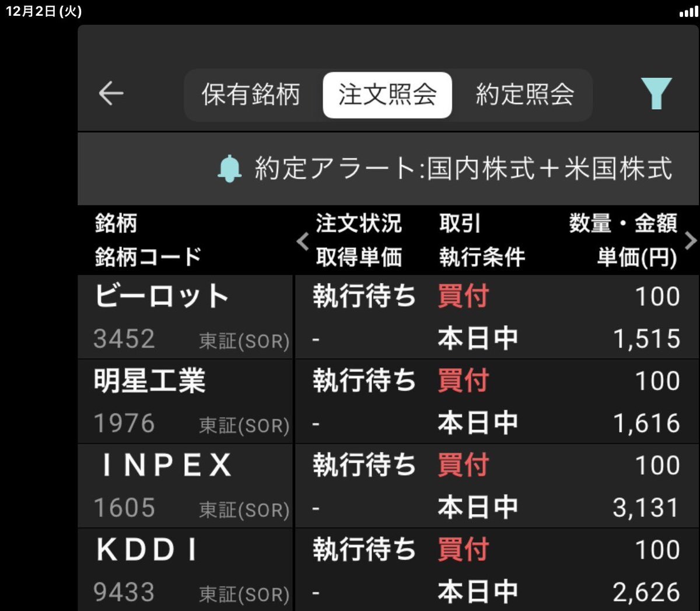Tap quantity 100 in KDDI row
The image size is (700, 611).
(x=657, y=550)
